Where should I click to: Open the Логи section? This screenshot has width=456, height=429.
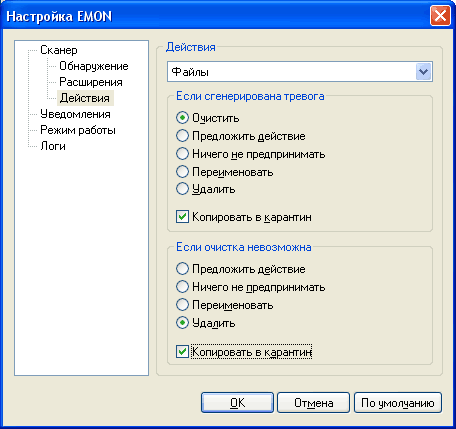pos(53,146)
